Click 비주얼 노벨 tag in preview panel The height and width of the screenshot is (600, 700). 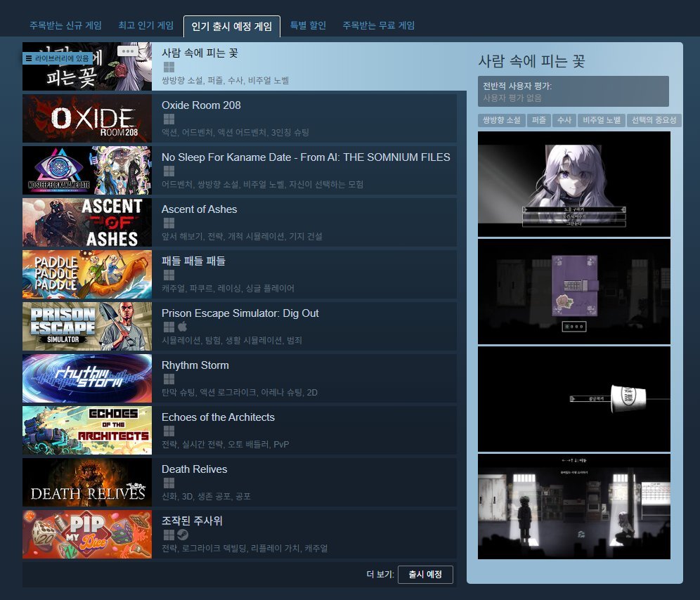[602, 120]
